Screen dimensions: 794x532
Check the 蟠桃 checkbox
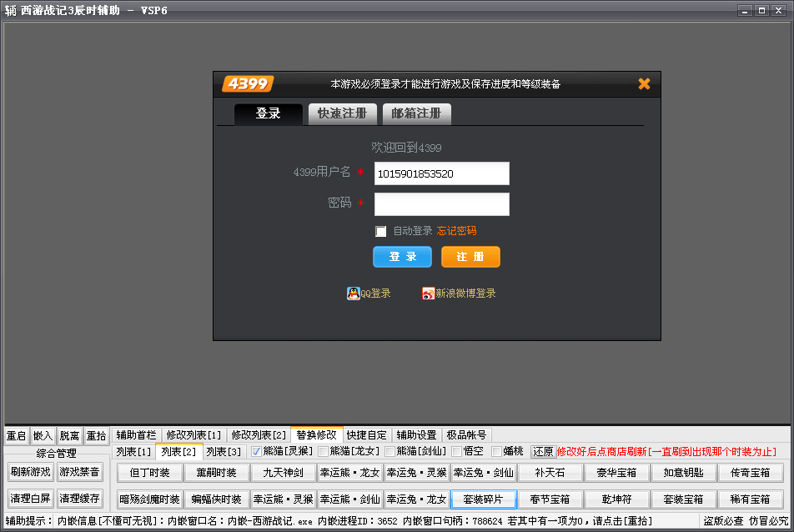tap(497, 451)
